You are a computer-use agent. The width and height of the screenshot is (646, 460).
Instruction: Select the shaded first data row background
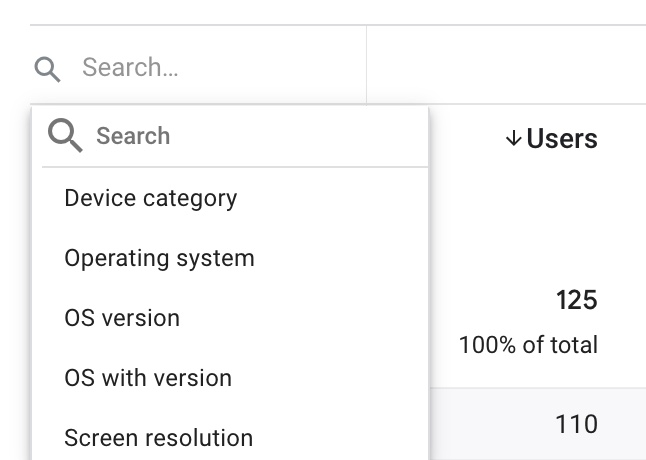[538, 424]
